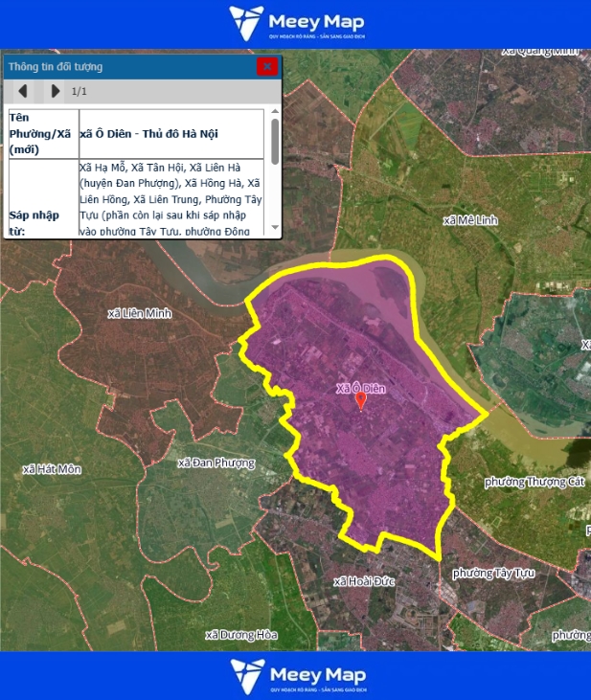591x700 pixels.
Task: Click the next result arrow in info panel
Action: [55, 91]
